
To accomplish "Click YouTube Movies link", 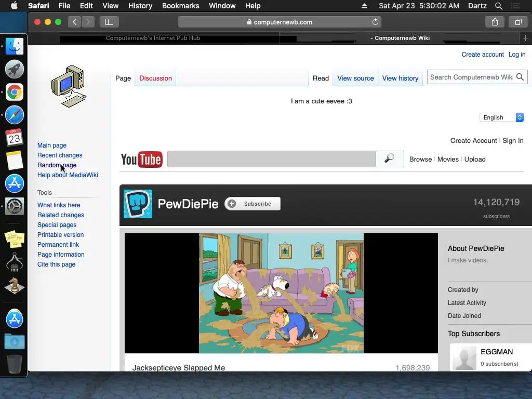I will point(448,159).
